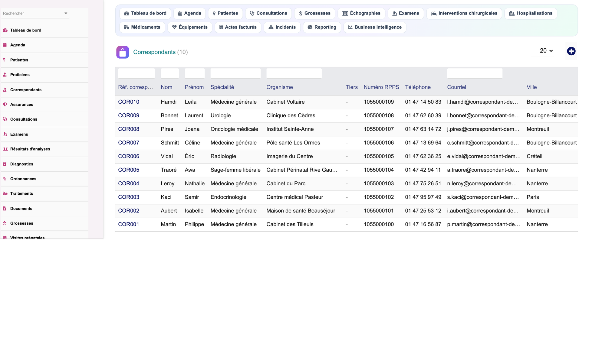589x364 pixels.
Task: Open the Patientes top tab
Action: click(225, 13)
